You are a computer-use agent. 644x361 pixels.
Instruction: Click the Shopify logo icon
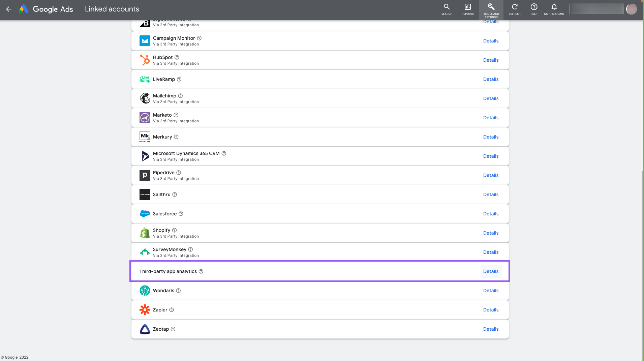pyautogui.click(x=145, y=233)
